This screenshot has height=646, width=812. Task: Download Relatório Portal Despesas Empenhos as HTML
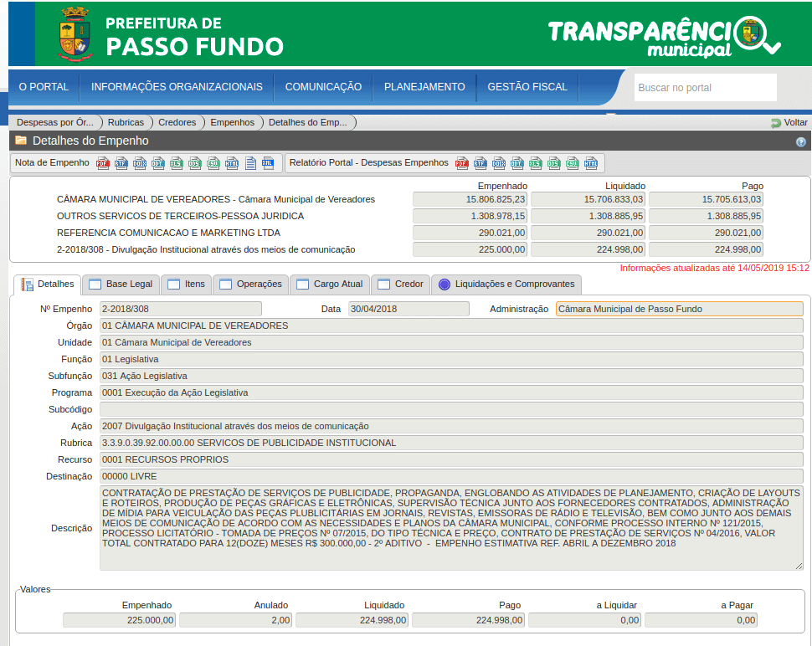point(591,163)
